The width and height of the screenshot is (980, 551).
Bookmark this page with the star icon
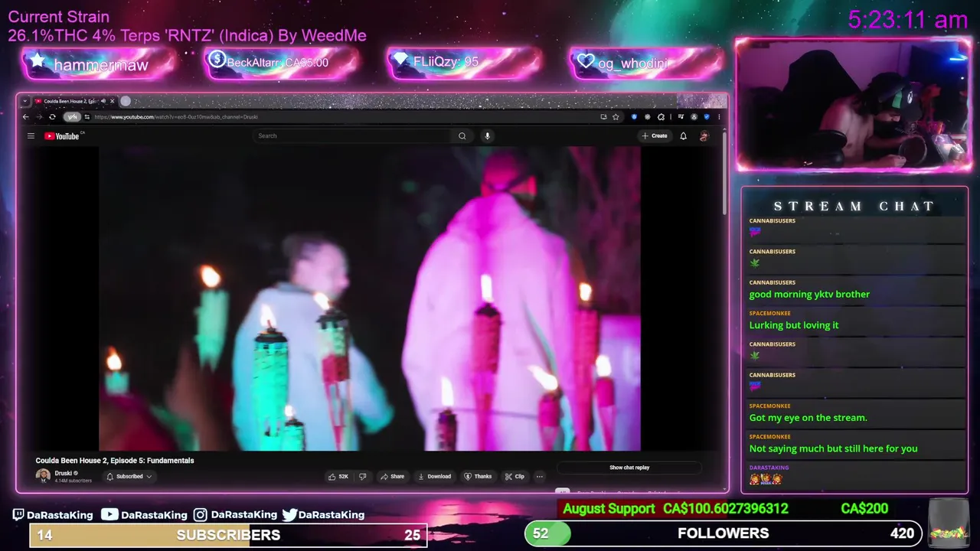tap(616, 117)
